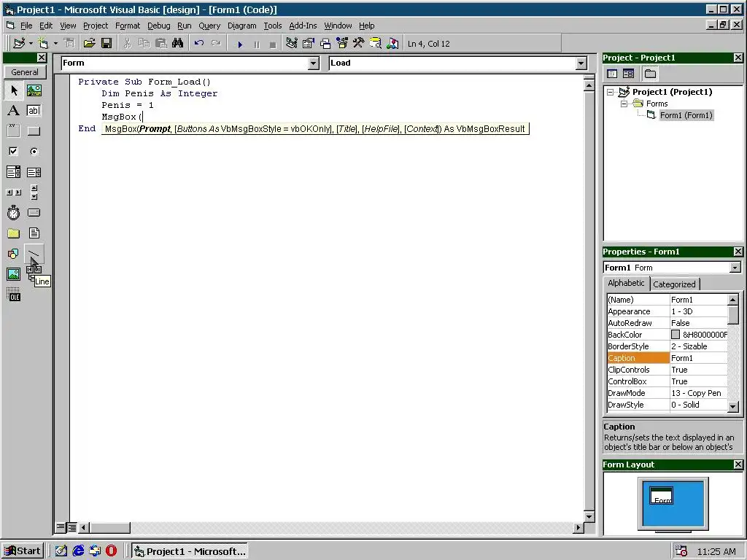Click the End stop toolbar button

[273, 44]
